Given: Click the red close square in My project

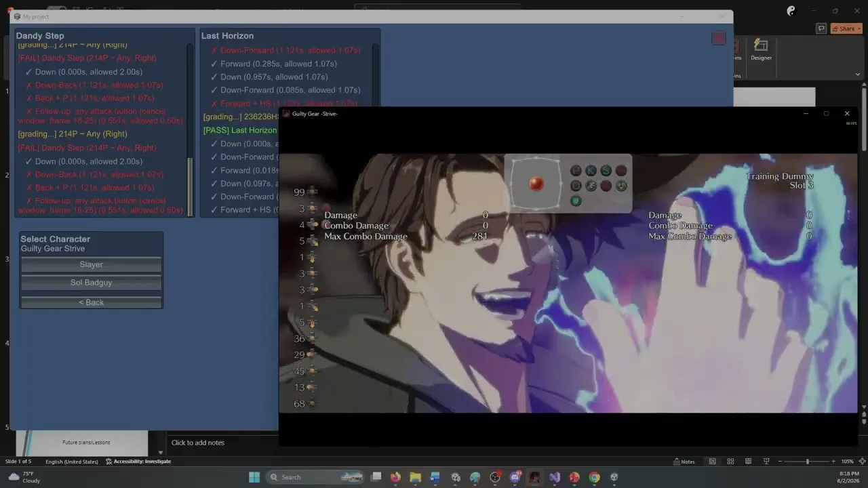Looking at the screenshot, I should [x=719, y=39].
